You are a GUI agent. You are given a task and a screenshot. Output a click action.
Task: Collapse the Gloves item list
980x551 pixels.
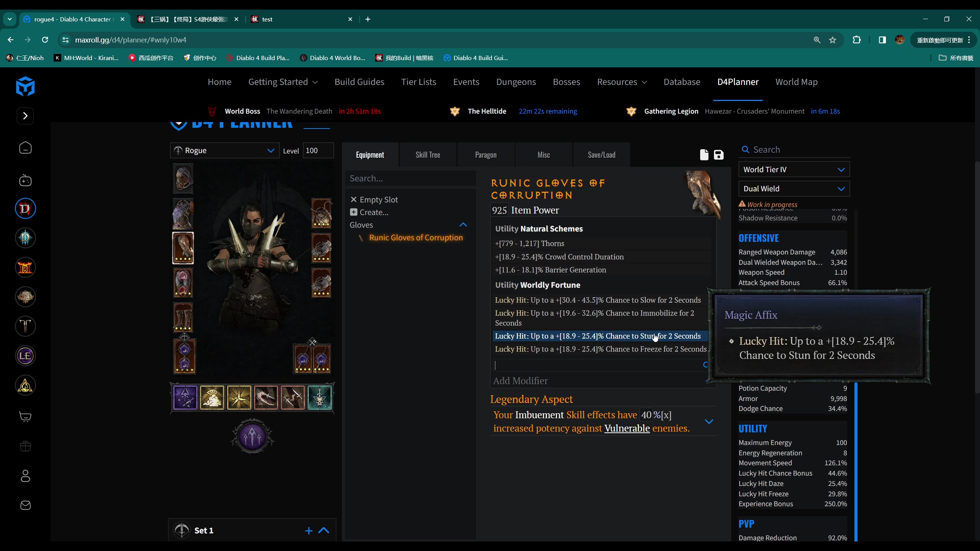click(x=463, y=225)
